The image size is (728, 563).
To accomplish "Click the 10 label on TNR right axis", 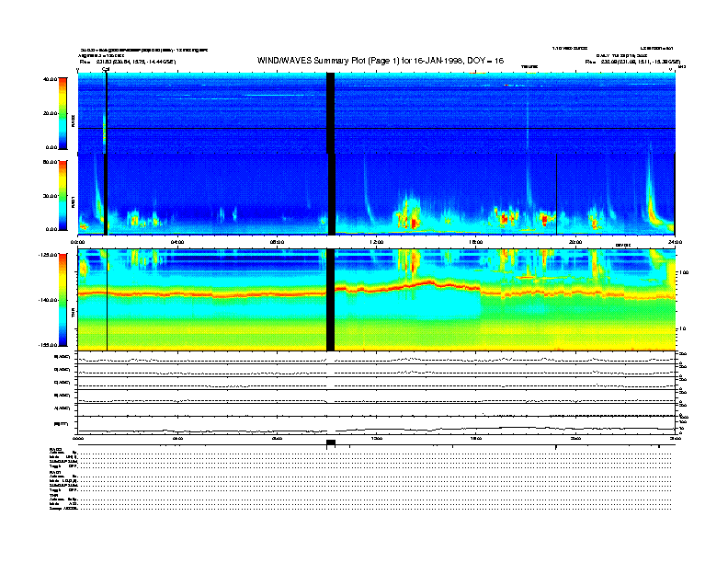I will pos(682,328).
